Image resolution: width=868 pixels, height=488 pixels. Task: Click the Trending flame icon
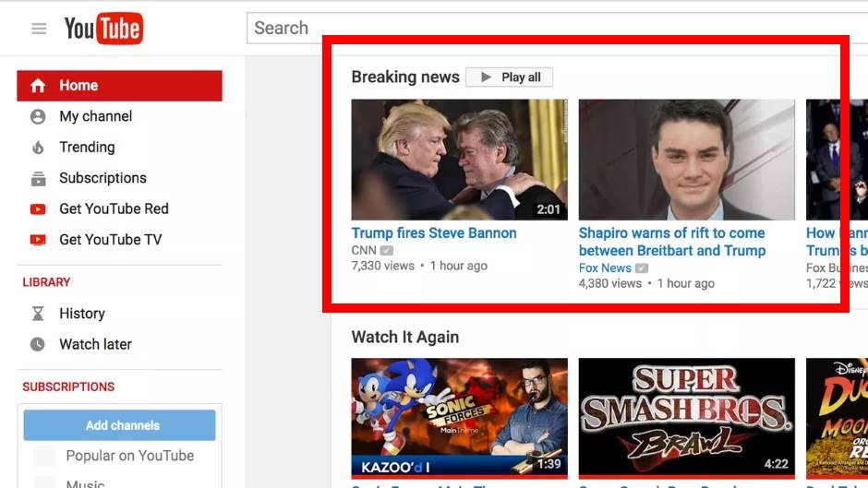coord(38,148)
